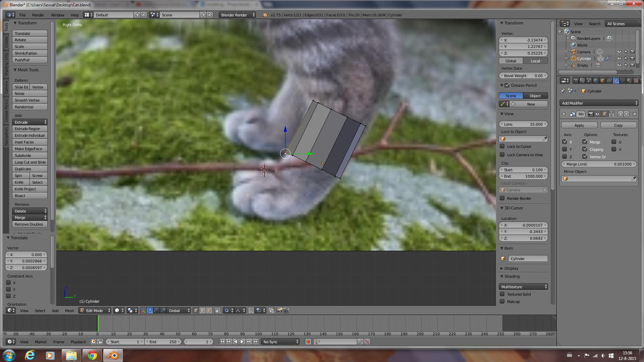Viewport: 644px width, 362px height.
Task: Jump to the first frame
Action: click(x=222, y=342)
